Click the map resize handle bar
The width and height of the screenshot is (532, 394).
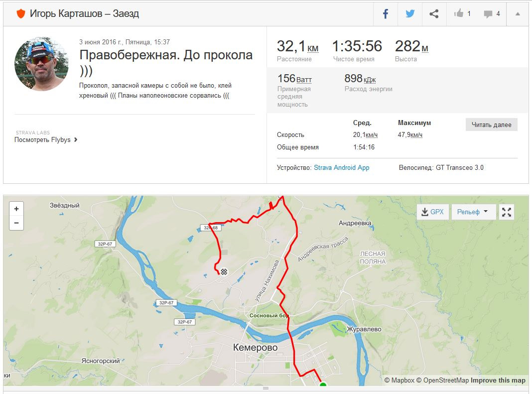[x=266, y=388]
